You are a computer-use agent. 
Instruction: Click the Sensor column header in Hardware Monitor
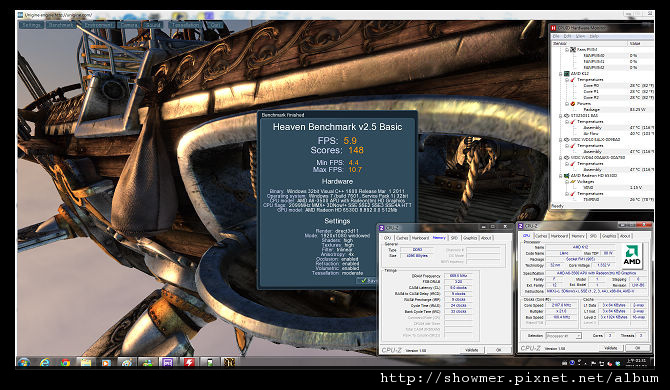point(589,43)
